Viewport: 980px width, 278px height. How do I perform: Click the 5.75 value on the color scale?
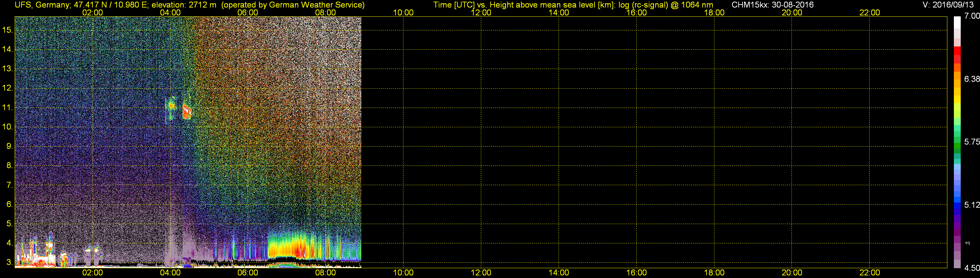tap(972, 142)
